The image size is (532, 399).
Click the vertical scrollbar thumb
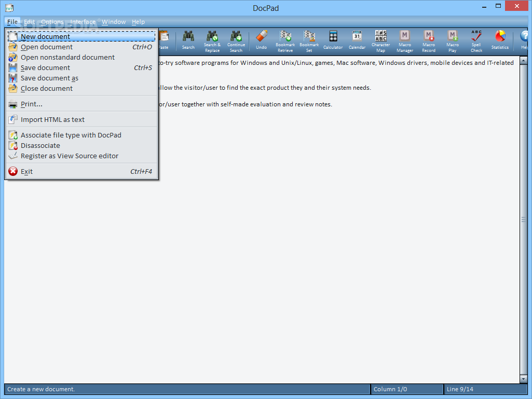[523, 219]
